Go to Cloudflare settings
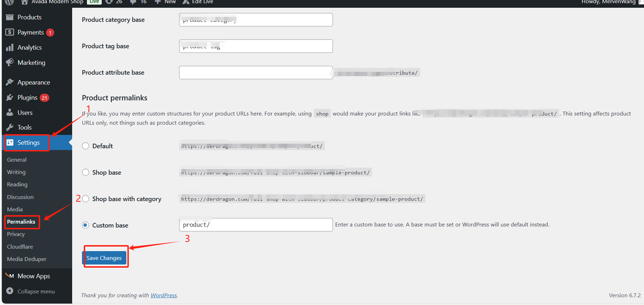Image resolution: width=644 pixels, height=305 pixels. pos(20,247)
